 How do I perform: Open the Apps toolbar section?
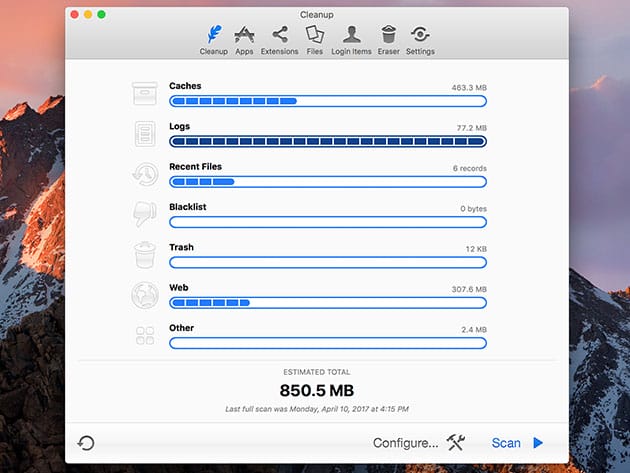click(244, 37)
